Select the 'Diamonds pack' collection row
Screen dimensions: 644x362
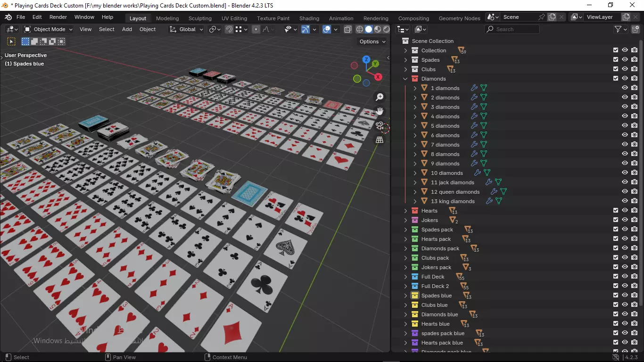[516, 248]
